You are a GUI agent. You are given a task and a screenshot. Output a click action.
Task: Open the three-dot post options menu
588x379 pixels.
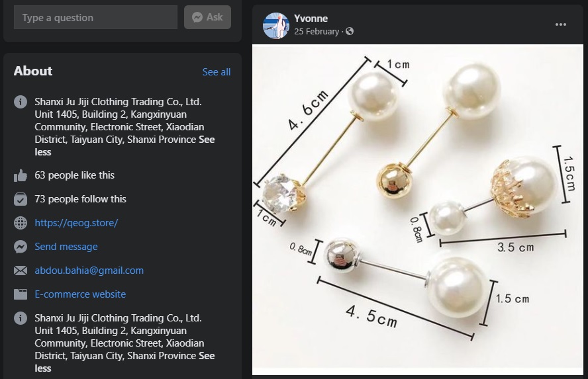(561, 24)
